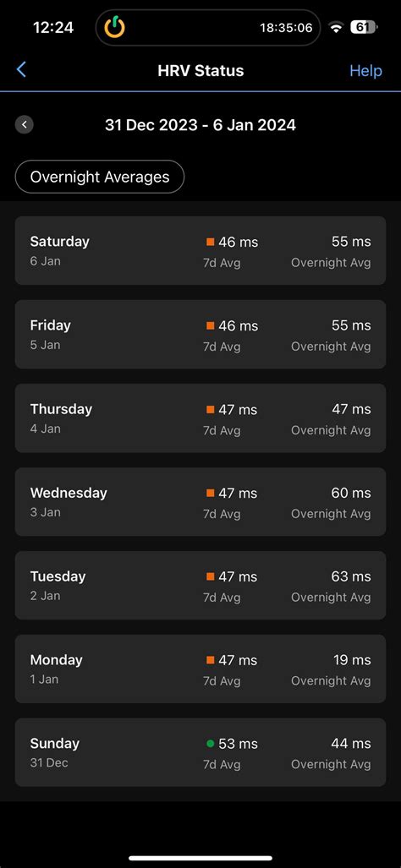Tap the 18:35:06 timer readout

286,28
